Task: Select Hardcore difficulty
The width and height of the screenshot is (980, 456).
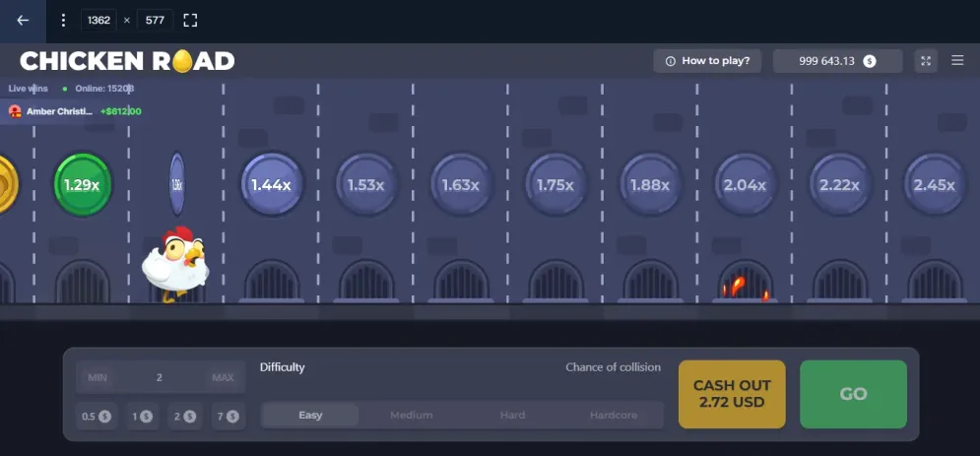Action: click(614, 415)
